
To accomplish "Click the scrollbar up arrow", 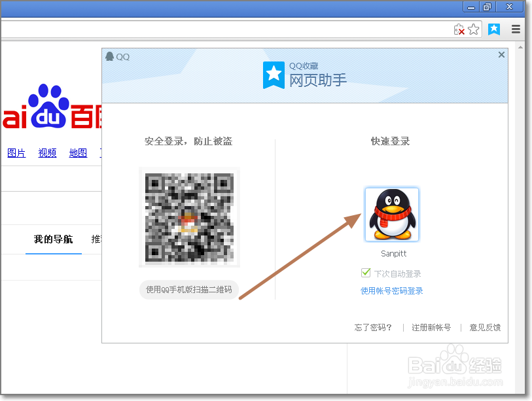I will point(520,47).
